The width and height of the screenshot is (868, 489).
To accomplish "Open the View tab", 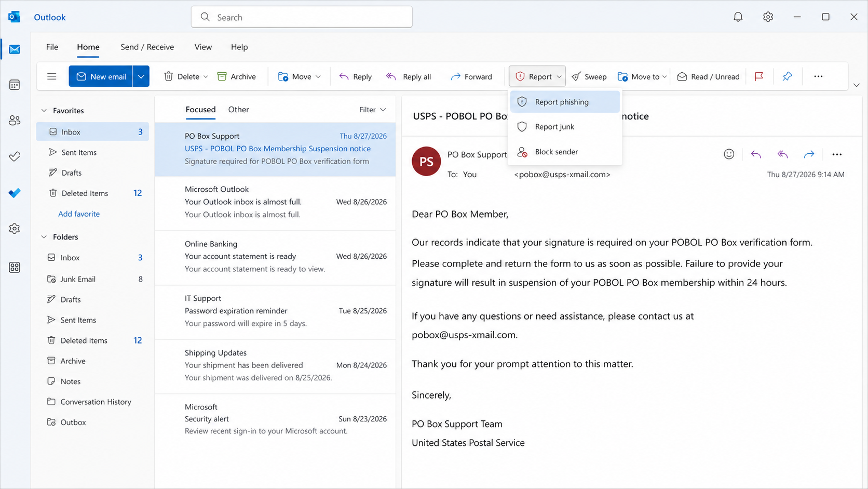I will coord(203,47).
